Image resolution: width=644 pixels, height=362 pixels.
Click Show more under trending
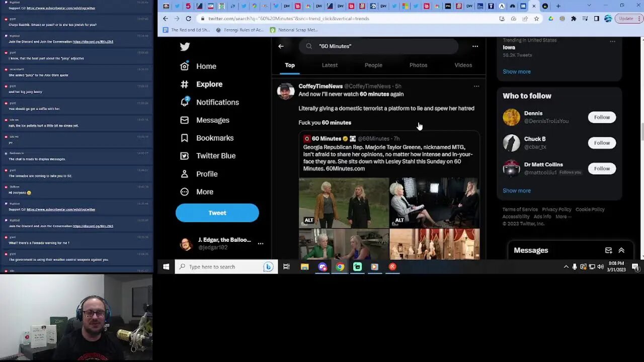pos(517,72)
